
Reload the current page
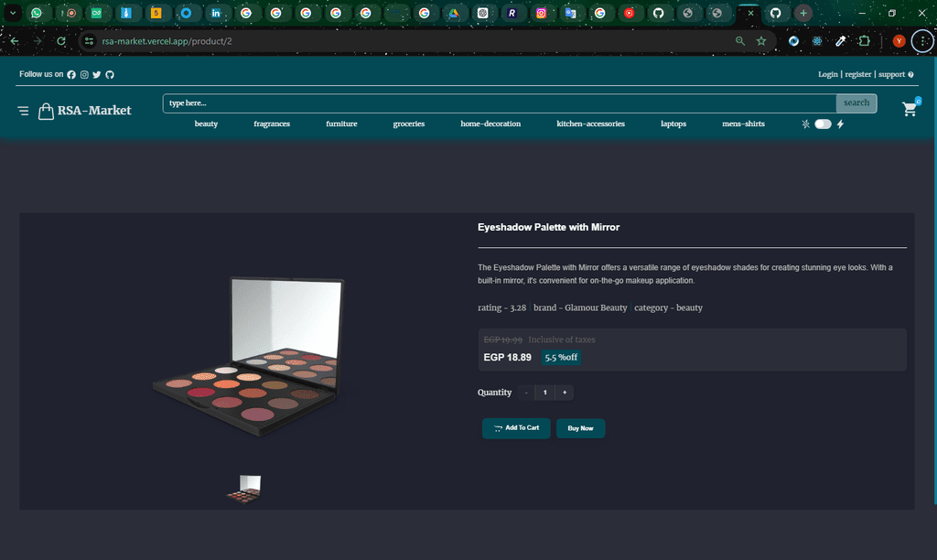tap(61, 41)
